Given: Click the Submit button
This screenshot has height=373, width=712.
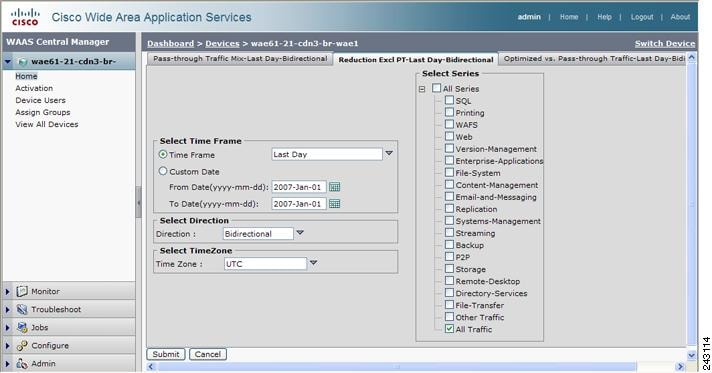Looking at the screenshot, I should [166, 354].
